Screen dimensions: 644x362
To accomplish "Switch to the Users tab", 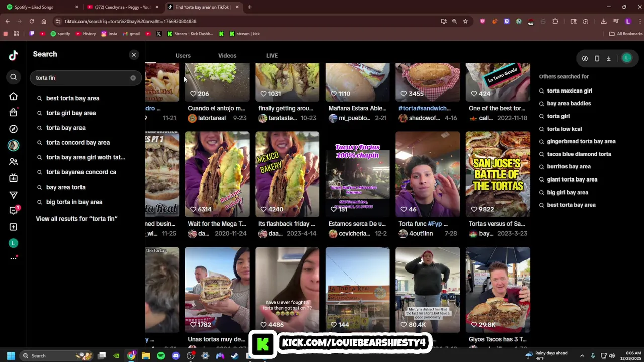I will [x=183, y=56].
